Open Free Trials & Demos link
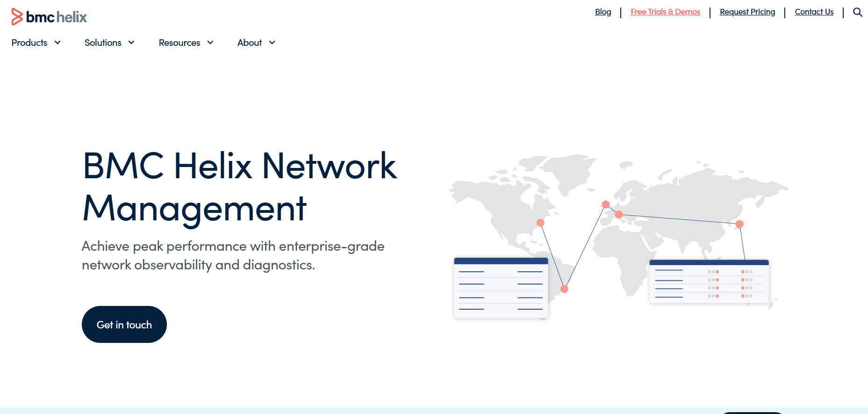The height and width of the screenshot is (414, 868). pyautogui.click(x=665, y=12)
